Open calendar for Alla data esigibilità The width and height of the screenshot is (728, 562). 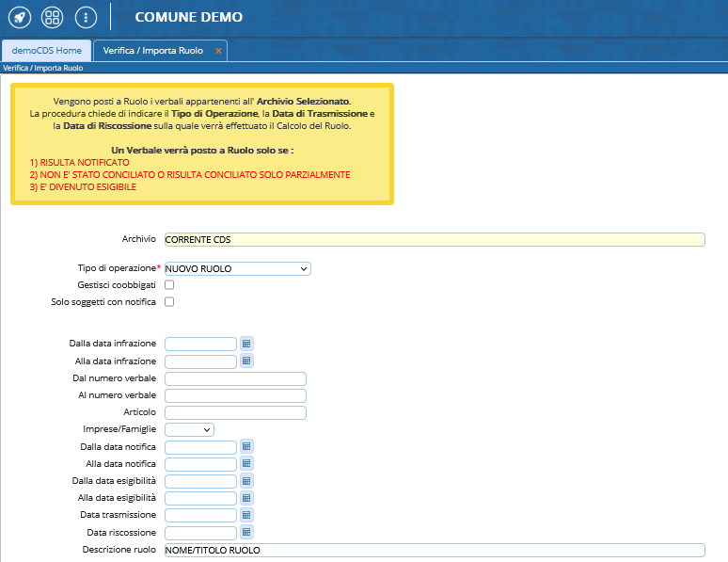point(246,498)
